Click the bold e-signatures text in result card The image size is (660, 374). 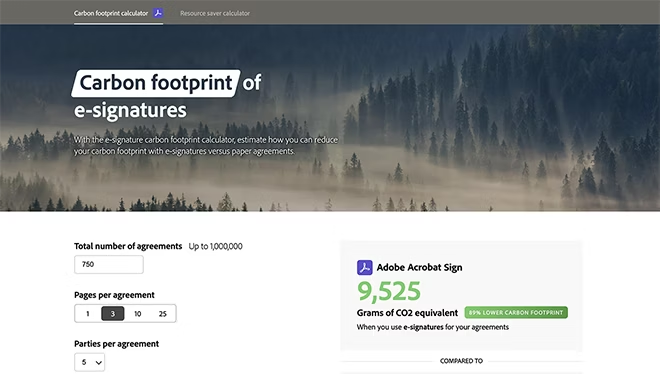click(x=423, y=327)
